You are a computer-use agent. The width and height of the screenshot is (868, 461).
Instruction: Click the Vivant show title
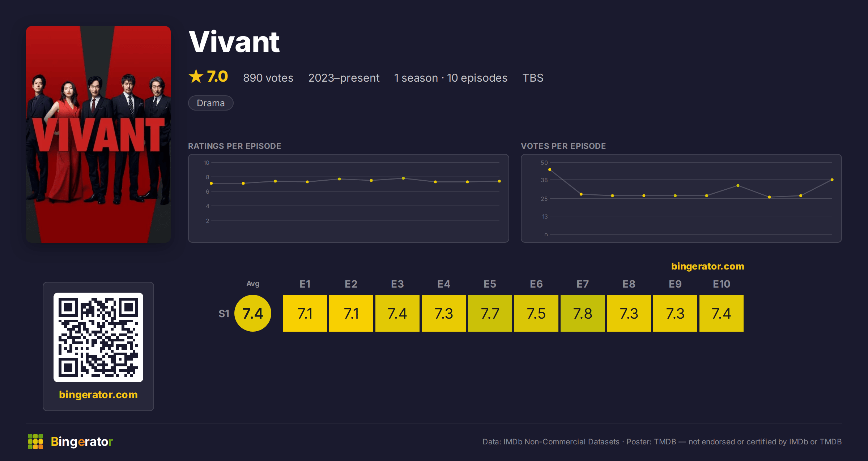(234, 42)
